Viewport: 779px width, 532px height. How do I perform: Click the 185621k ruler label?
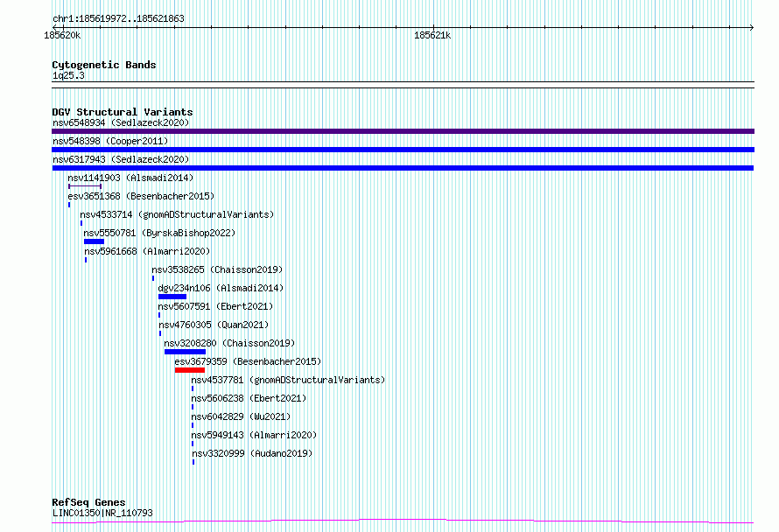pyautogui.click(x=432, y=35)
